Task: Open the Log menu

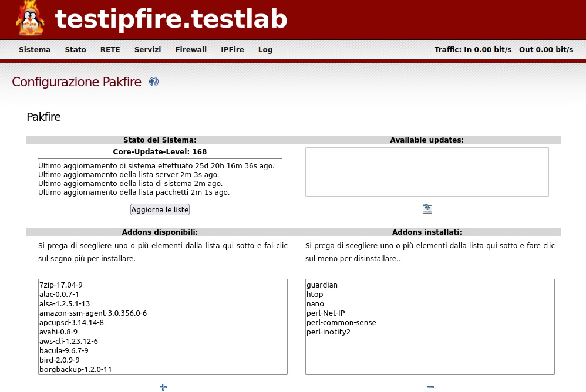Action: 265,50
